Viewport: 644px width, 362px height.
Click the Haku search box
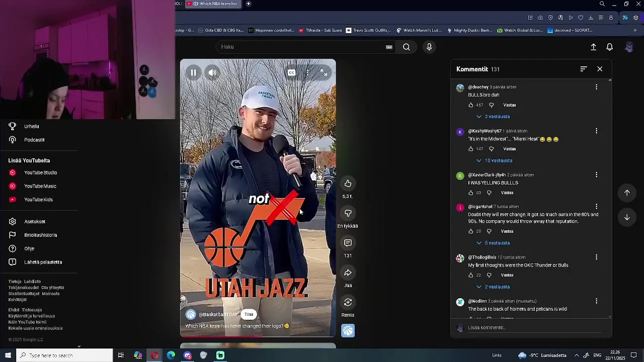pyautogui.click(x=302, y=47)
